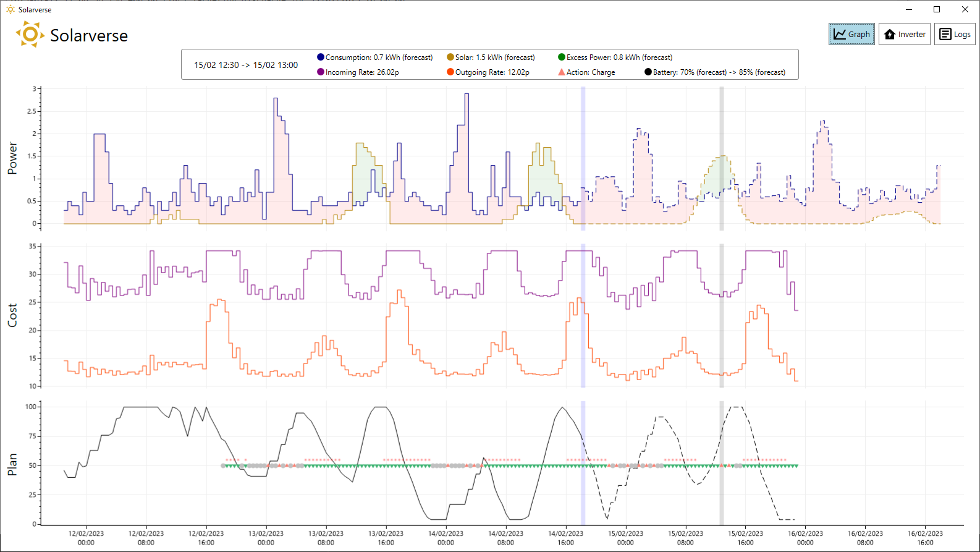980x552 pixels.
Task: Click the purple Incoming Rate legend dot
Action: [x=321, y=72]
